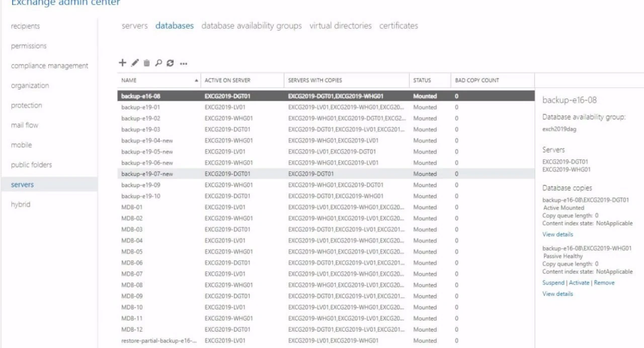Select MDB-04 database row

(326, 240)
